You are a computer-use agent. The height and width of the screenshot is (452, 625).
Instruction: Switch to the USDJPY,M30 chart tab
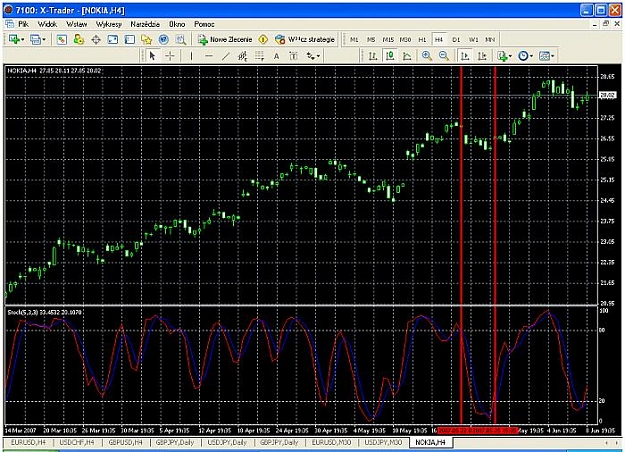(x=383, y=442)
